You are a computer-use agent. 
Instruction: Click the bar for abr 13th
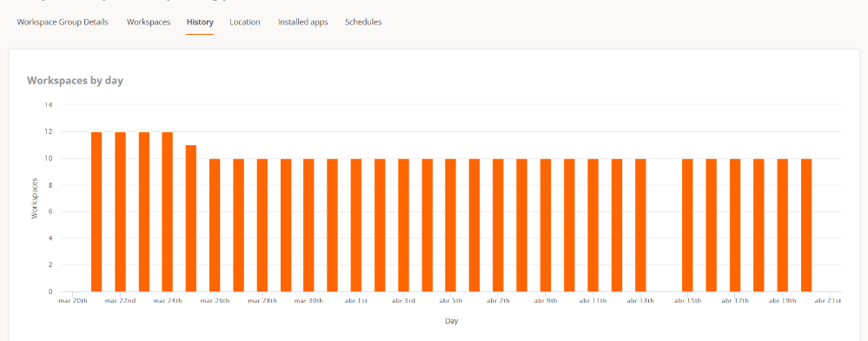640,225
